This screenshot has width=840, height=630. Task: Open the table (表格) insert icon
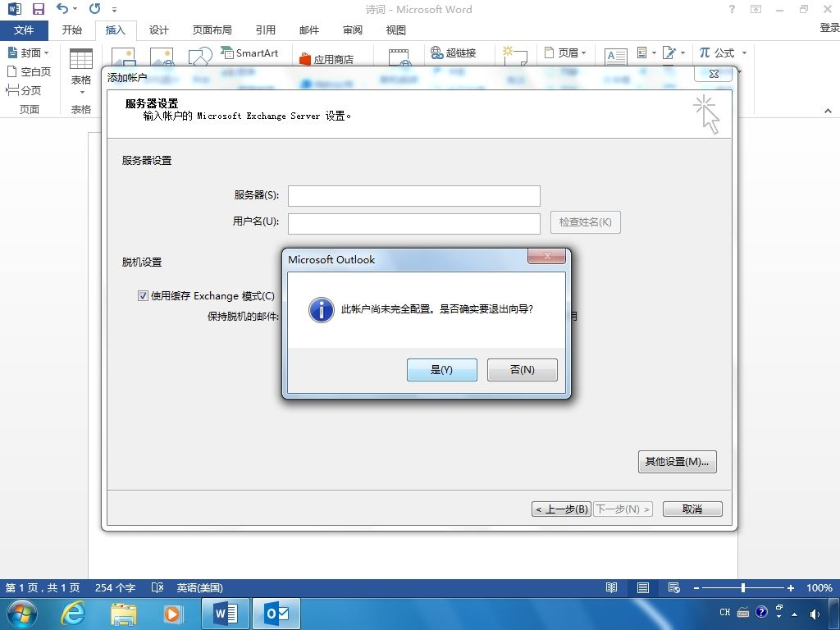click(81, 58)
